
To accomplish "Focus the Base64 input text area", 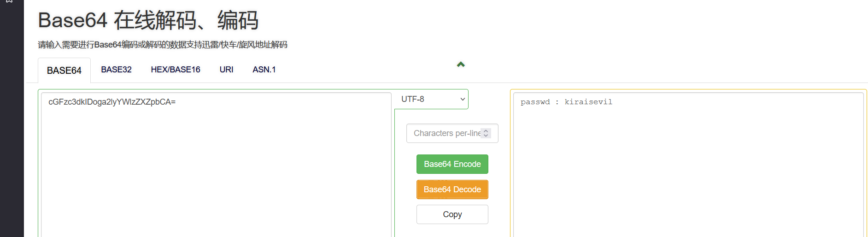I will [x=216, y=165].
